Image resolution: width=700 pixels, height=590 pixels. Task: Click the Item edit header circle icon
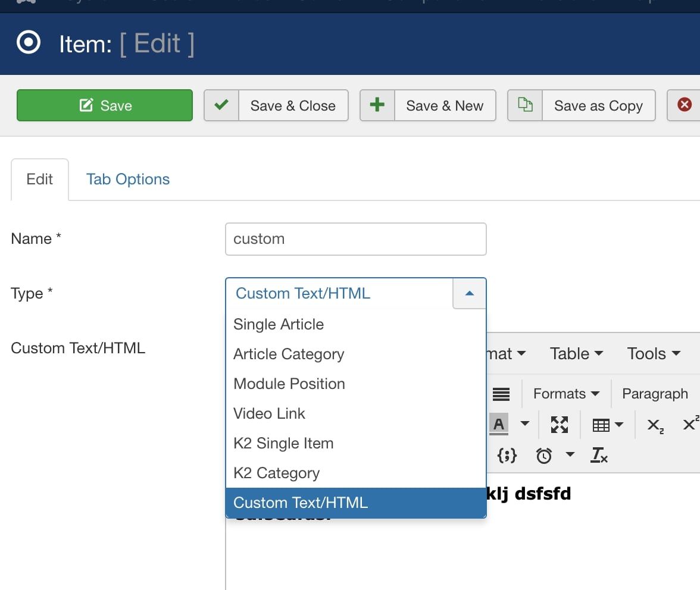pyautogui.click(x=29, y=43)
